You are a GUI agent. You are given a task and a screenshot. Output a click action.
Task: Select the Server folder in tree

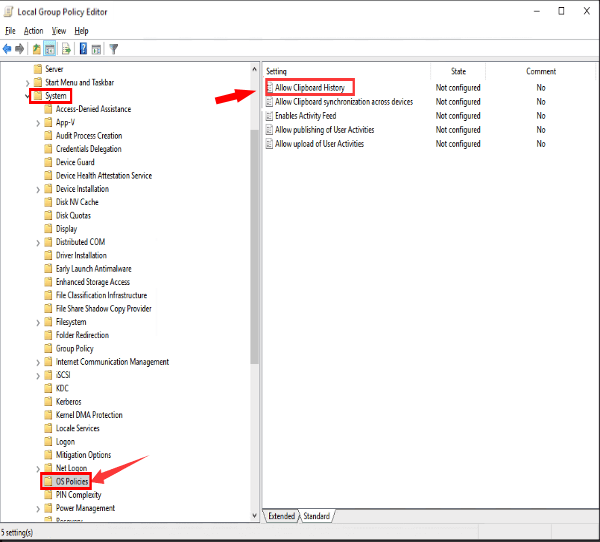click(54, 69)
